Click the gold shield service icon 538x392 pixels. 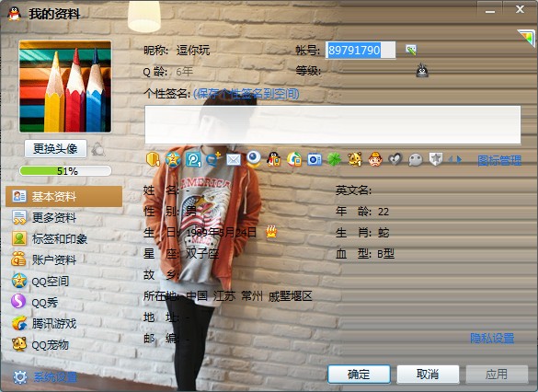click(153, 159)
